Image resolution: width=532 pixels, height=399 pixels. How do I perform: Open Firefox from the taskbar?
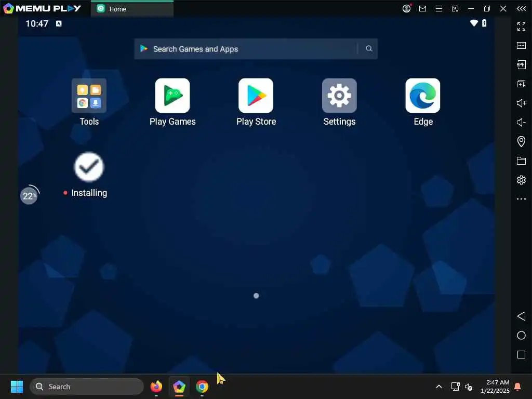[156, 387]
